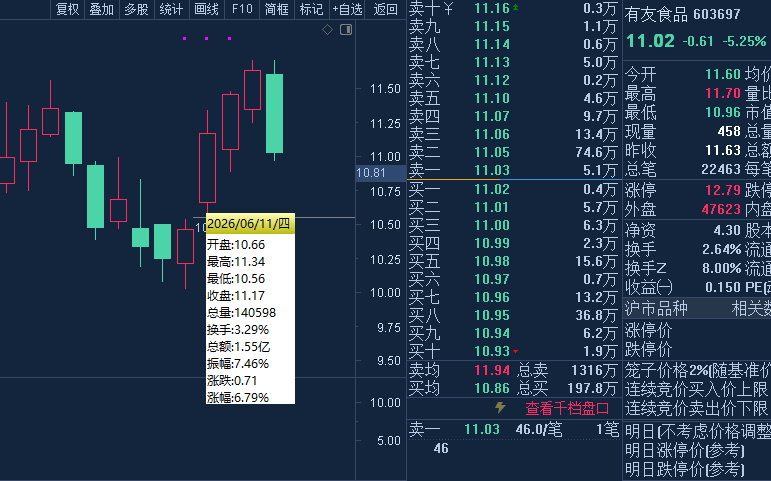Screen dimensions: 771x481
Task: Open 查看千档盘口 link
Action: pyautogui.click(x=567, y=408)
